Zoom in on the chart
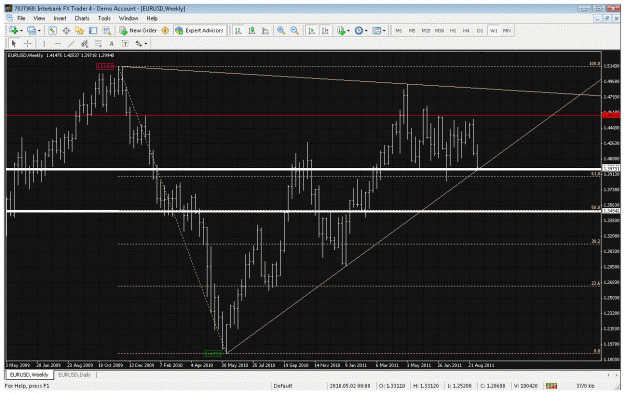 coord(281,31)
